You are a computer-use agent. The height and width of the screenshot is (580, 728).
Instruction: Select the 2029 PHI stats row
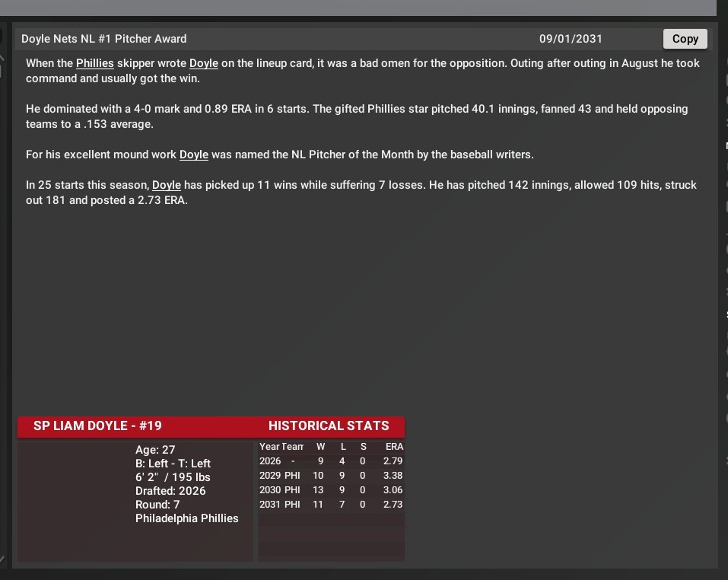331,476
